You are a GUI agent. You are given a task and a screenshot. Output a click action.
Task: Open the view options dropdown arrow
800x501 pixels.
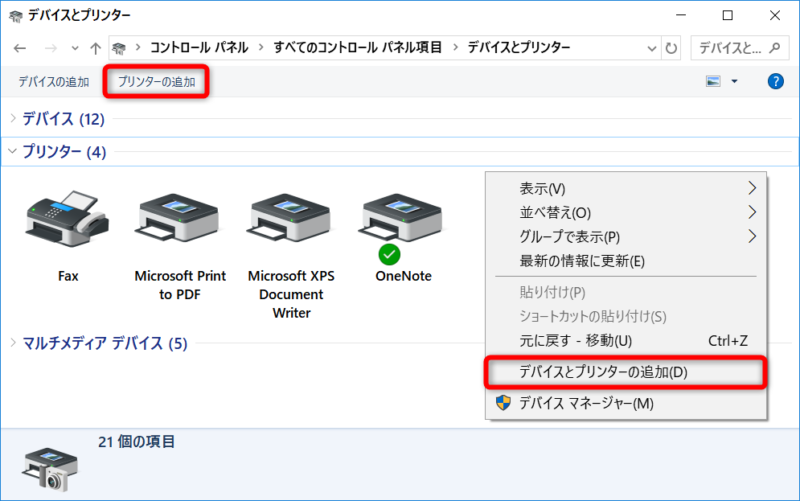735,81
